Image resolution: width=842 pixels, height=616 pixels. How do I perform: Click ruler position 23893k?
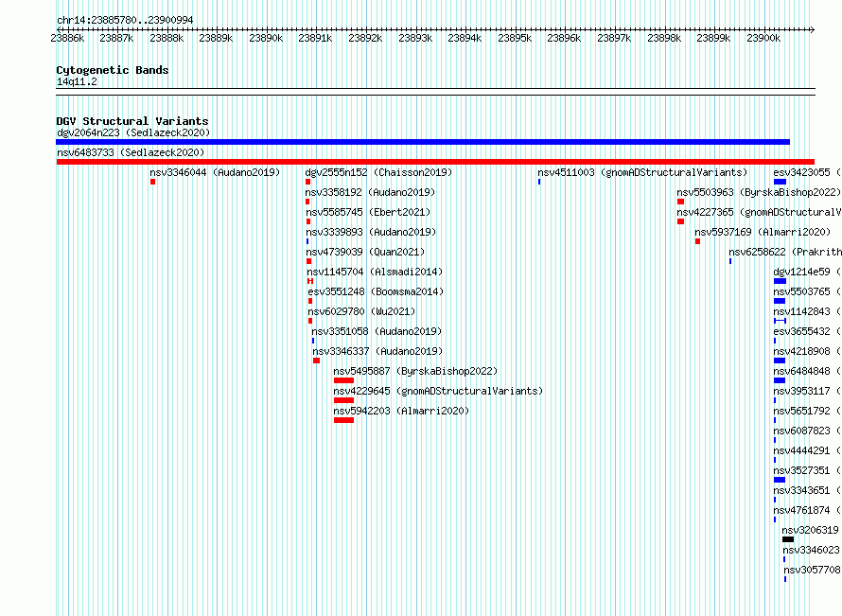[x=415, y=38]
